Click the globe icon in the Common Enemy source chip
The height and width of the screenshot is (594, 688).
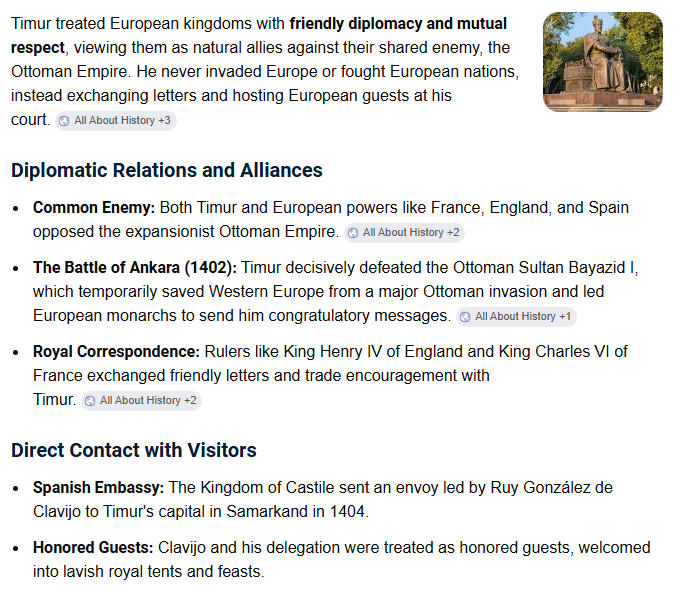click(353, 233)
